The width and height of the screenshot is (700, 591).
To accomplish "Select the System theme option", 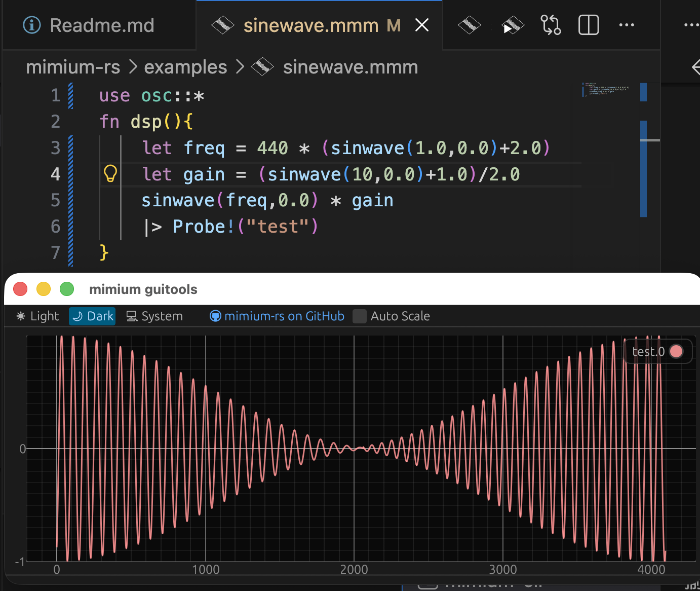I will click(x=154, y=316).
